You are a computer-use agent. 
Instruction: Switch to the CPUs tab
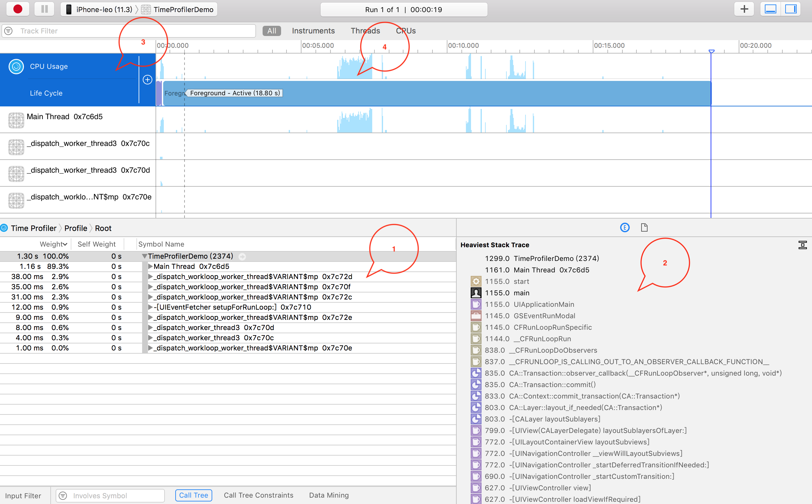[x=406, y=31]
